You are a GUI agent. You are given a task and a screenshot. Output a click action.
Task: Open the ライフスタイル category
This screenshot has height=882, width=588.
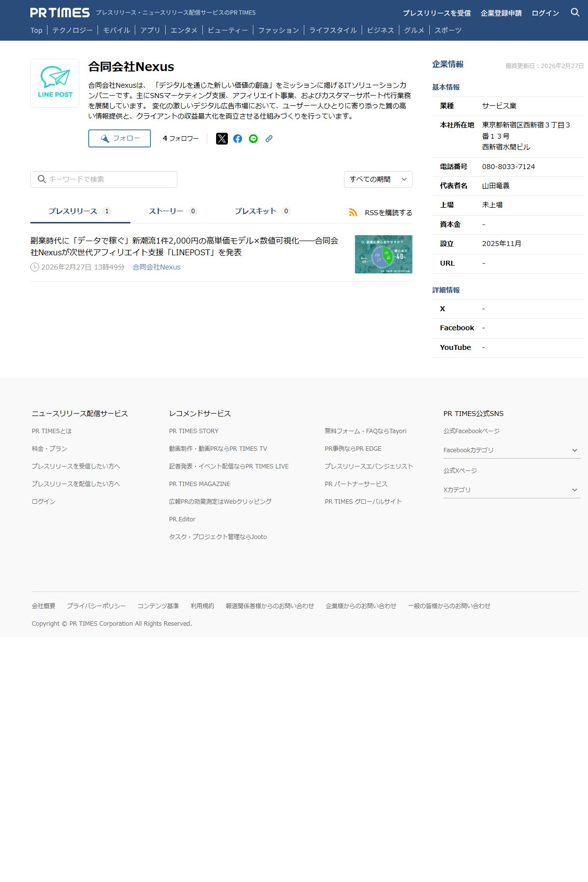[333, 30]
